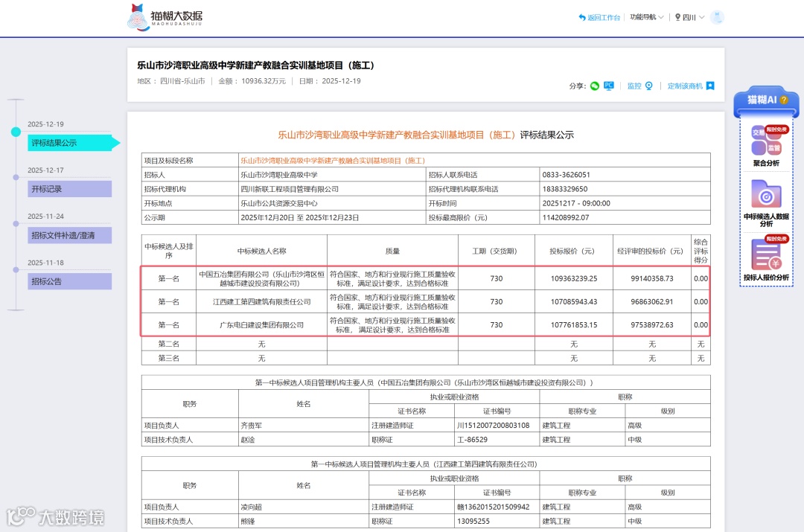Share via PC icon

(x=609, y=86)
